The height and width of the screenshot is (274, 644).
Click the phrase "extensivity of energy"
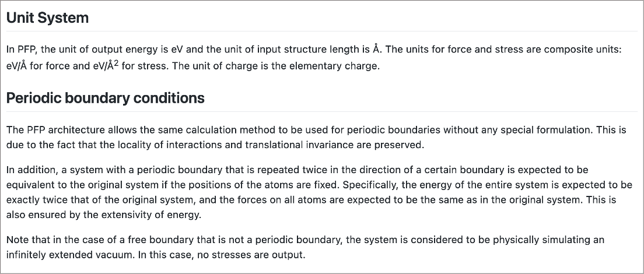click(x=150, y=215)
